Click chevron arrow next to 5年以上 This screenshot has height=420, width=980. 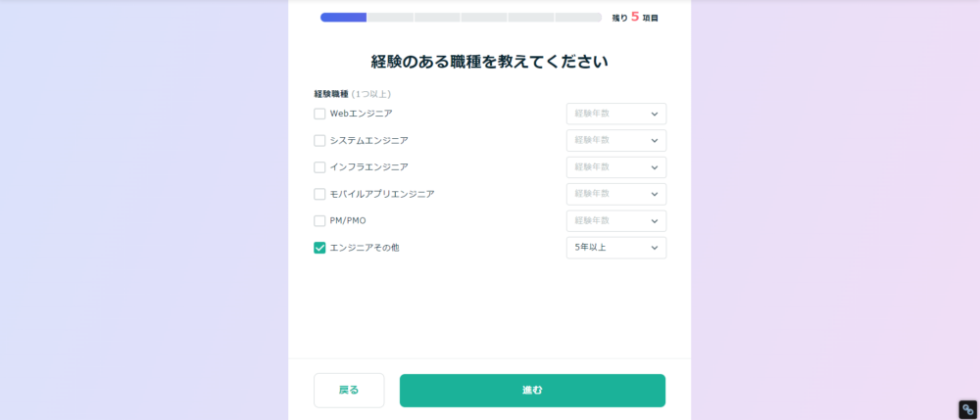[655, 248]
